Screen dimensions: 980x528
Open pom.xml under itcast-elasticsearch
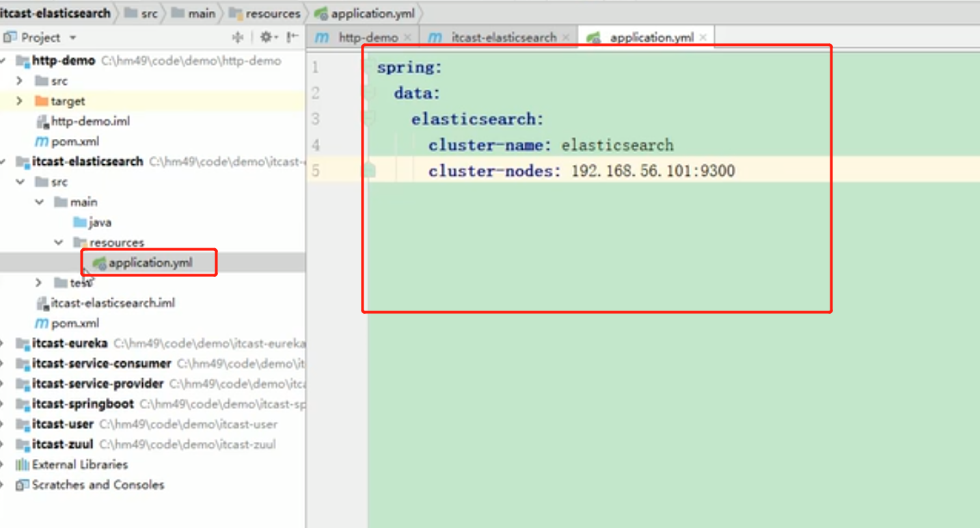[67, 323]
